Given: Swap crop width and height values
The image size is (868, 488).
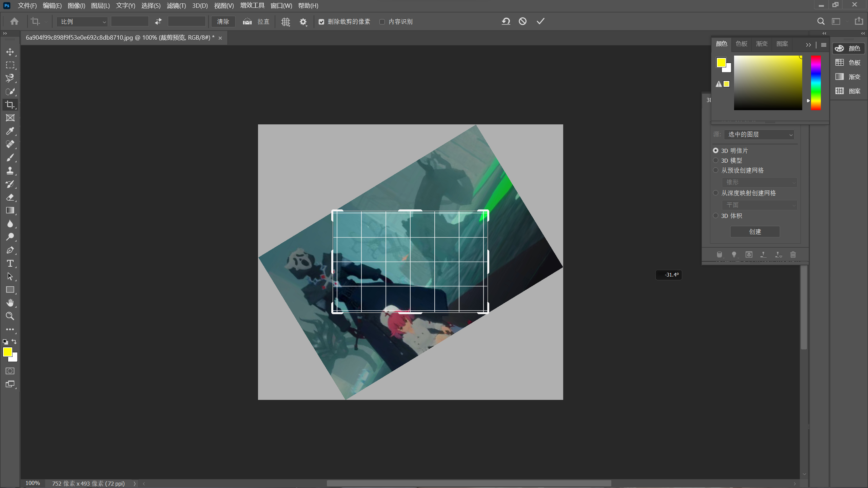Looking at the screenshot, I should (158, 22).
